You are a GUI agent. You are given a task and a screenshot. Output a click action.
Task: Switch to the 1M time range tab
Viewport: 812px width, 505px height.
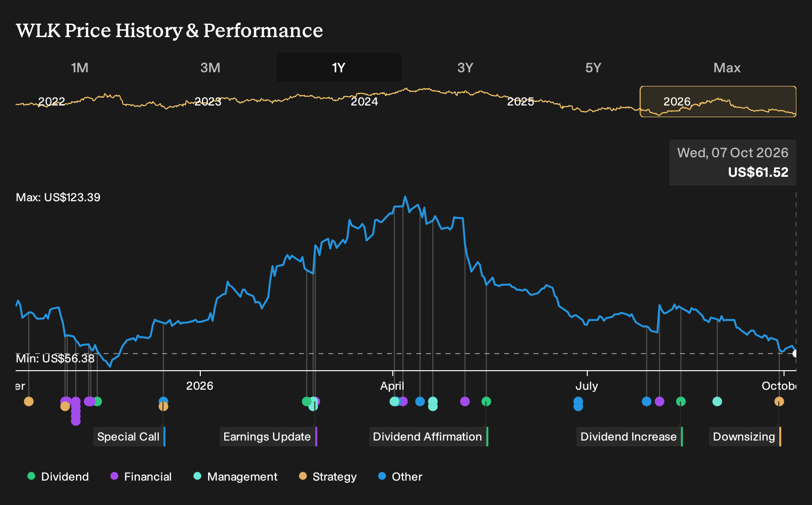pyautogui.click(x=80, y=67)
